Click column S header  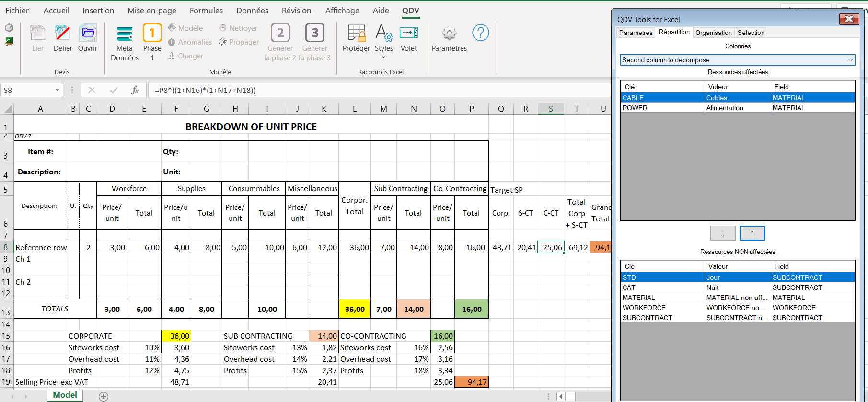[x=551, y=109]
